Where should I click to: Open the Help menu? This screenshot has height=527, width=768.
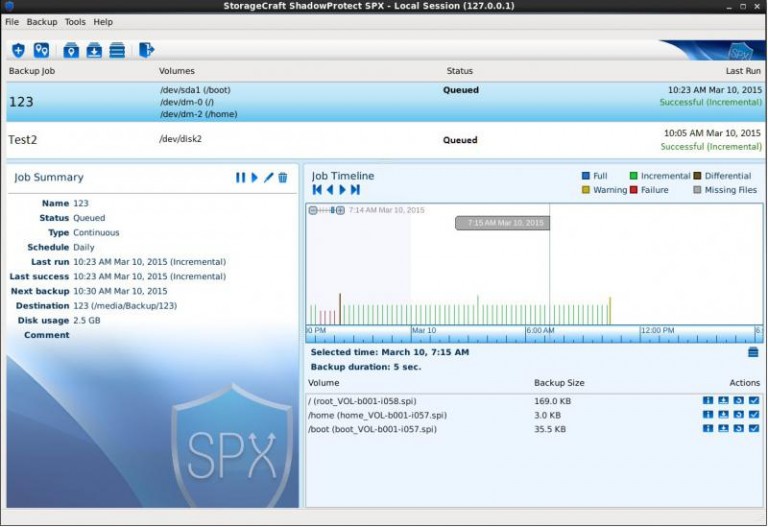coord(103,22)
